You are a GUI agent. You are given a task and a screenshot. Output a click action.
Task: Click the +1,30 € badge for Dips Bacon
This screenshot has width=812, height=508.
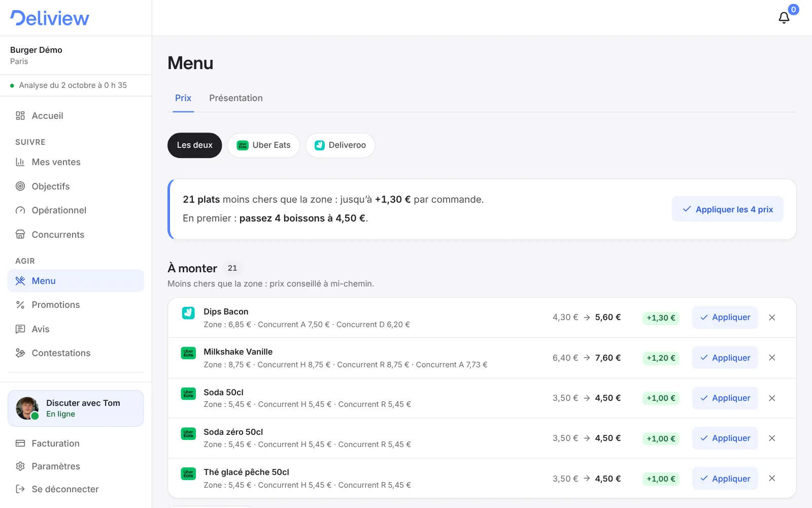coord(661,318)
